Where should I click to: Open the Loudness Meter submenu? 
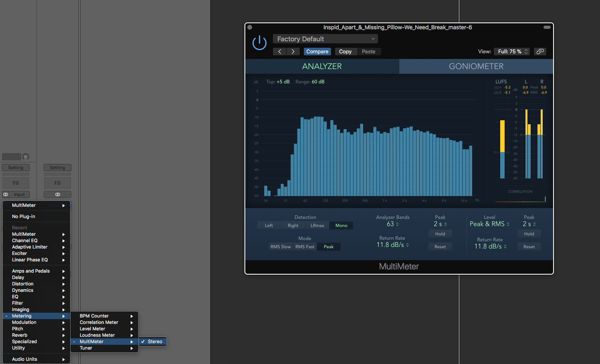coord(104,335)
